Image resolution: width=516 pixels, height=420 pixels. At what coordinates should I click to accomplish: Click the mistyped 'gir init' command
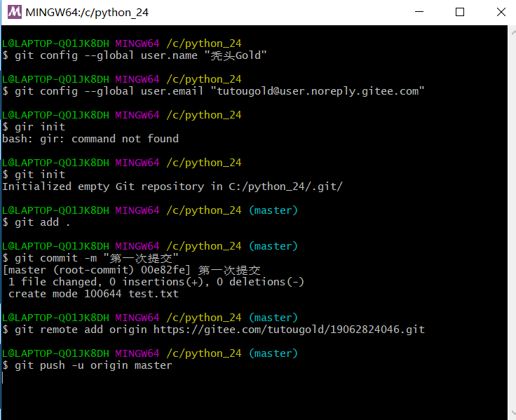pyautogui.click(x=34, y=127)
